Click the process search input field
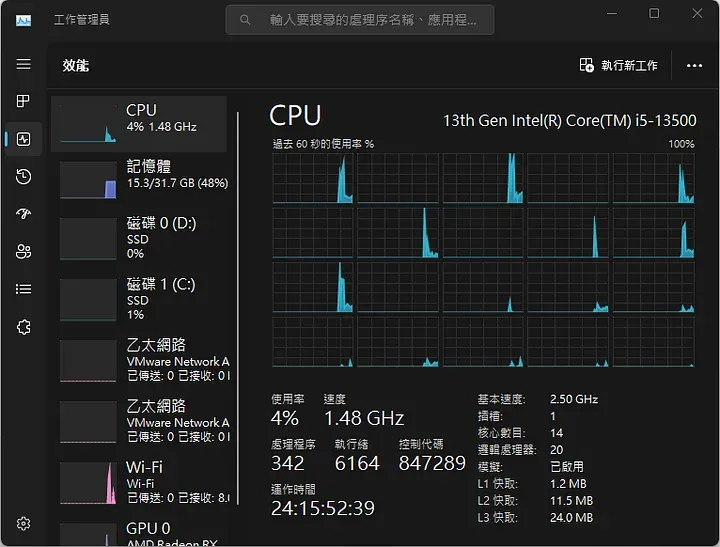 pyautogui.click(x=360, y=20)
